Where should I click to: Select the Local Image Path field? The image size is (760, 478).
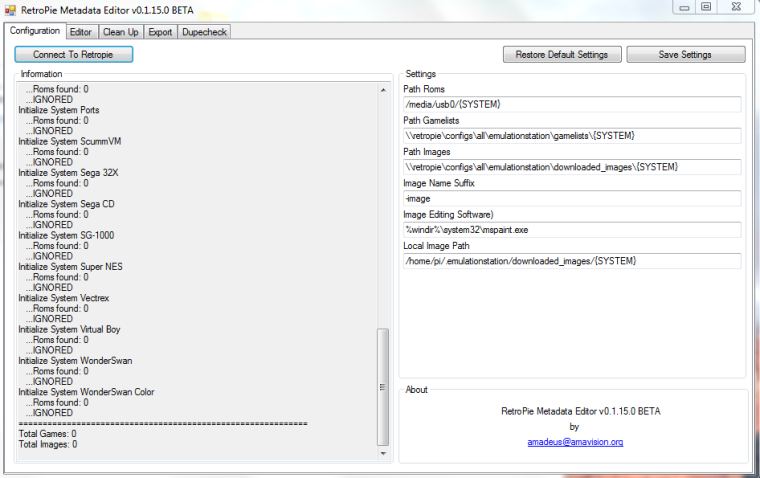point(570,261)
